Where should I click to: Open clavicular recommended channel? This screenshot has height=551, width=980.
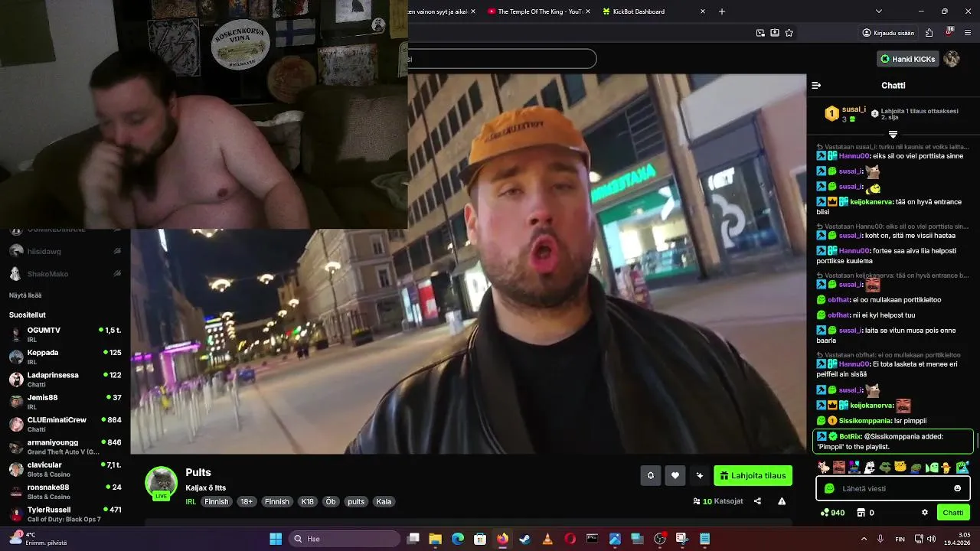pos(65,469)
